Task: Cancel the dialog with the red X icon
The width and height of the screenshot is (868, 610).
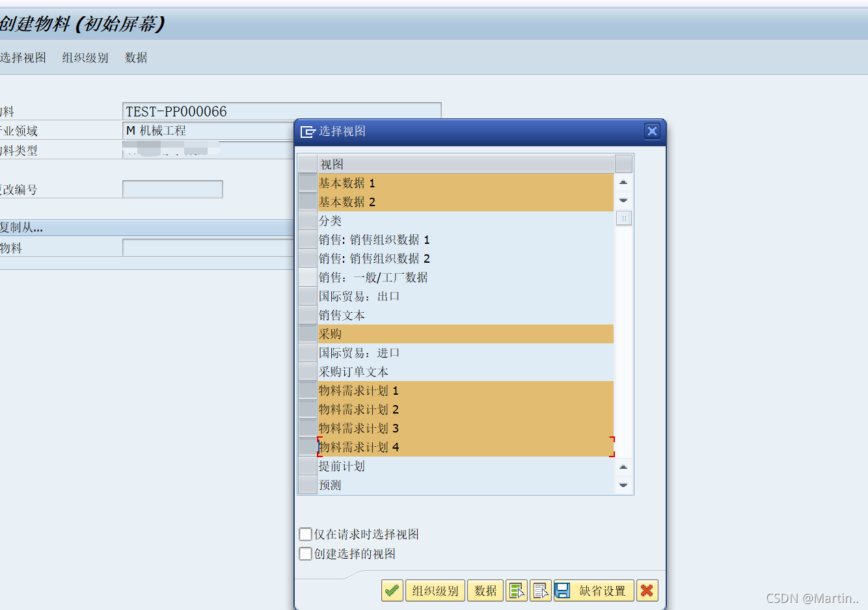Action: pos(647,590)
